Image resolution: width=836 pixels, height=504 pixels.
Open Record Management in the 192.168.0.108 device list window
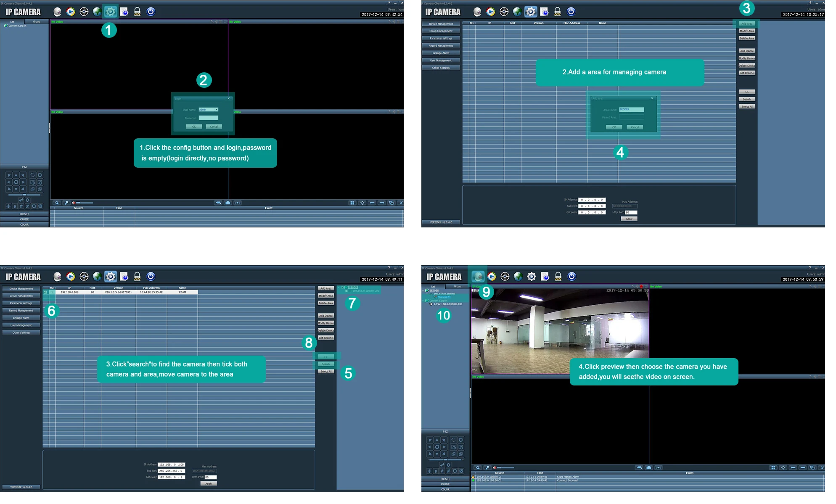click(21, 311)
